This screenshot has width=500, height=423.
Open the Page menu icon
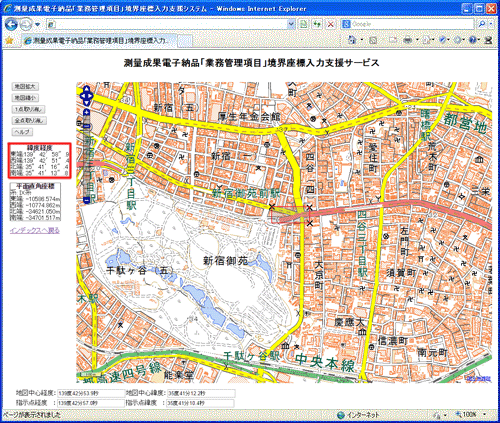(426, 40)
